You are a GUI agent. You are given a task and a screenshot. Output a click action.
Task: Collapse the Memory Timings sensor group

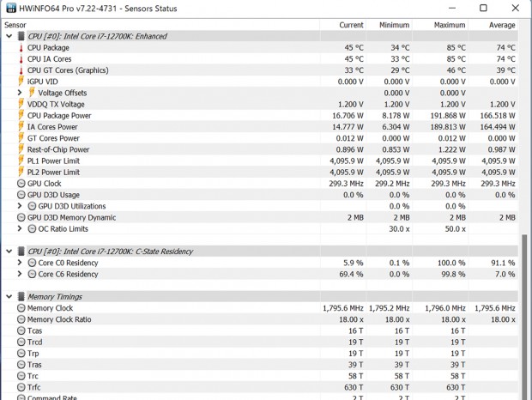click(x=9, y=297)
